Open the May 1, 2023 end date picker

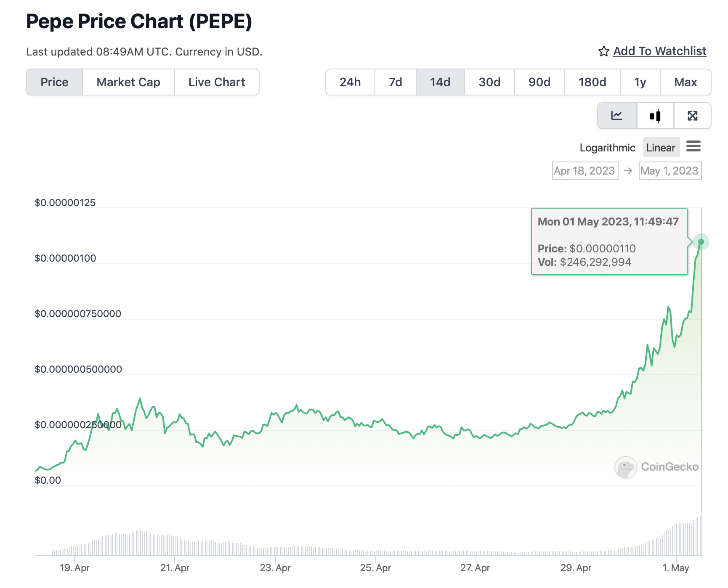coord(670,171)
